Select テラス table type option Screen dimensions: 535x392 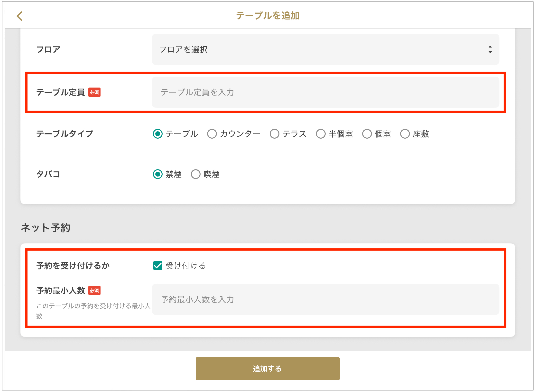pyautogui.click(x=274, y=134)
